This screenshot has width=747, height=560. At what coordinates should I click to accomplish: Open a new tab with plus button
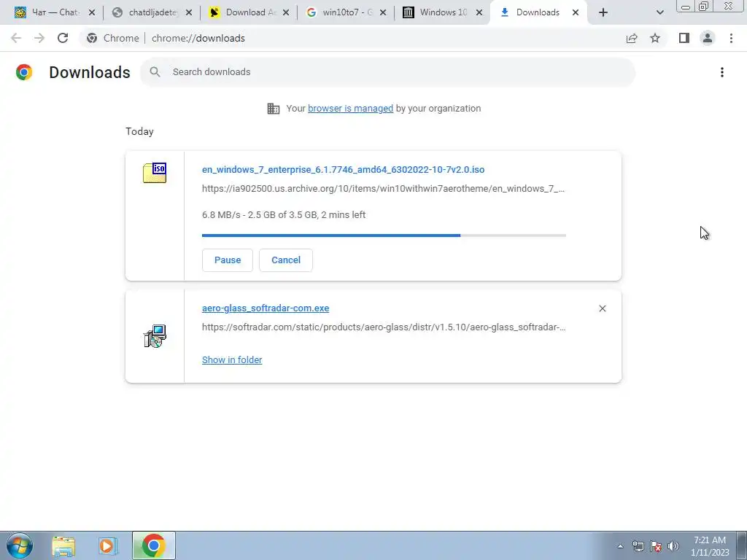pyautogui.click(x=603, y=13)
